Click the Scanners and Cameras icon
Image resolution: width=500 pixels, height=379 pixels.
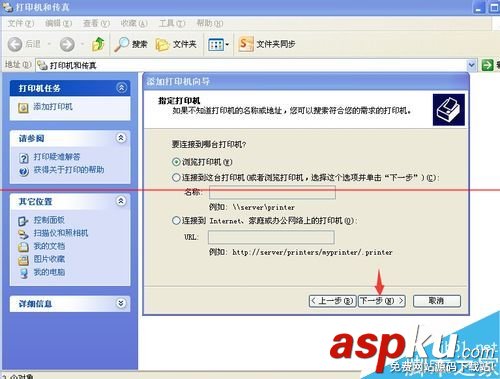23,234
